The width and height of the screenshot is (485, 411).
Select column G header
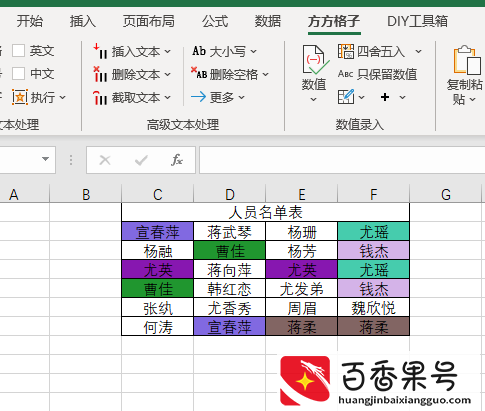pyautogui.click(x=446, y=194)
